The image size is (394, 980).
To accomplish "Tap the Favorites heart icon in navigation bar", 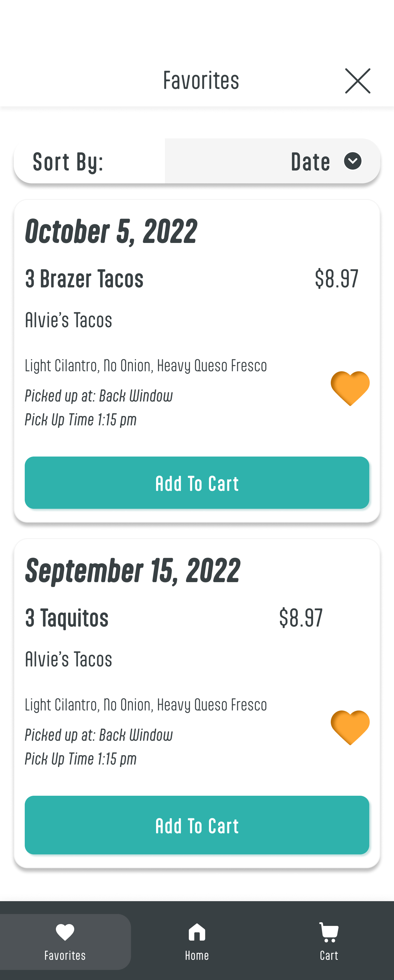I will point(65,932).
